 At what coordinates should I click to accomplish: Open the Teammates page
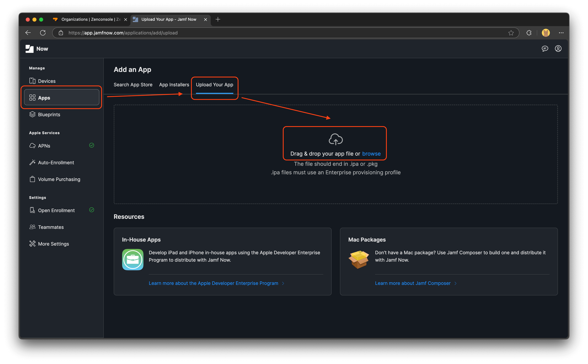(x=51, y=227)
